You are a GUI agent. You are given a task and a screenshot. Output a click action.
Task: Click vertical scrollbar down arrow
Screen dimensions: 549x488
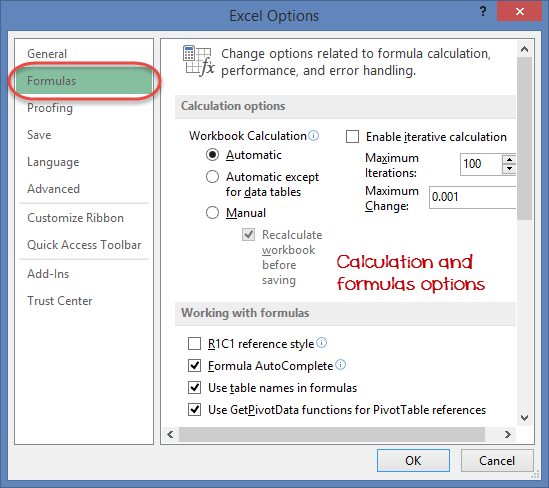point(524,417)
